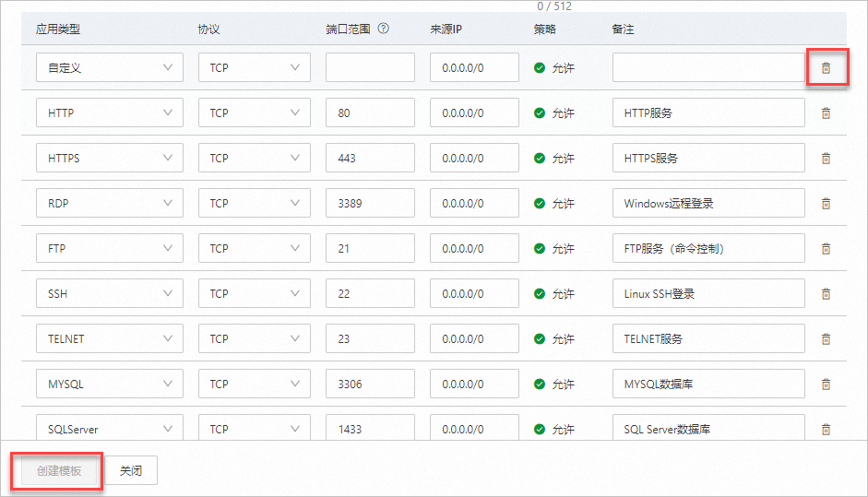This screenshot has width=868, height=497.
Task: Expand the FTP application type dropdown
Action: click(110, 249)
